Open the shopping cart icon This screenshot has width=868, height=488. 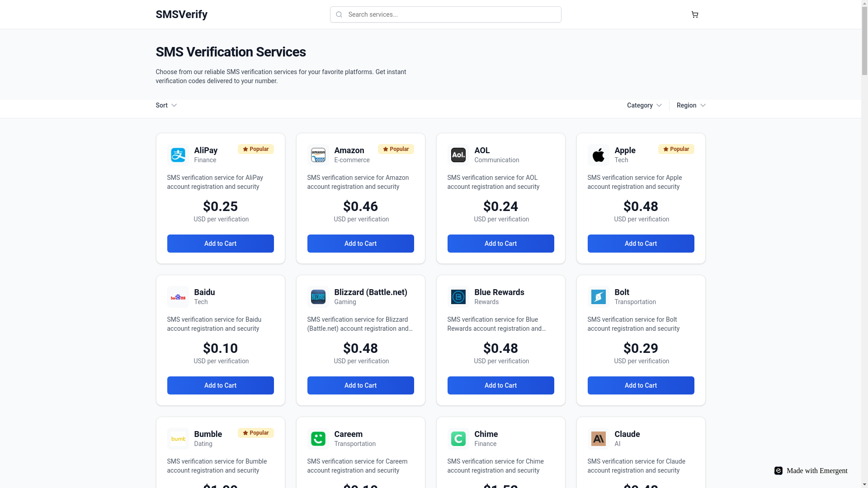[695, 14]
